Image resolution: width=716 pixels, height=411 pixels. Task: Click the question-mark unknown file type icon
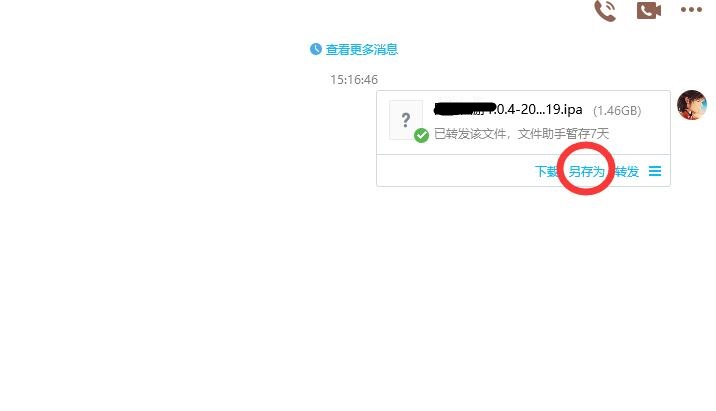(405, 120)
